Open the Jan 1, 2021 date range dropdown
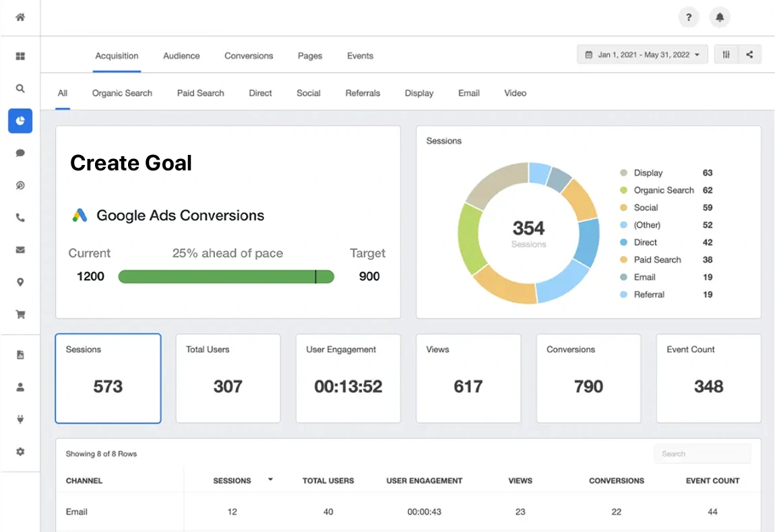775x532 pixels. 642,55
